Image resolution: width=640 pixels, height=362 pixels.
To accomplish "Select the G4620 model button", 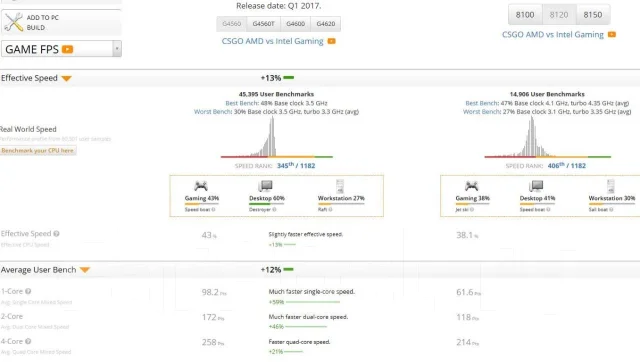I will [x=325, y=24].
